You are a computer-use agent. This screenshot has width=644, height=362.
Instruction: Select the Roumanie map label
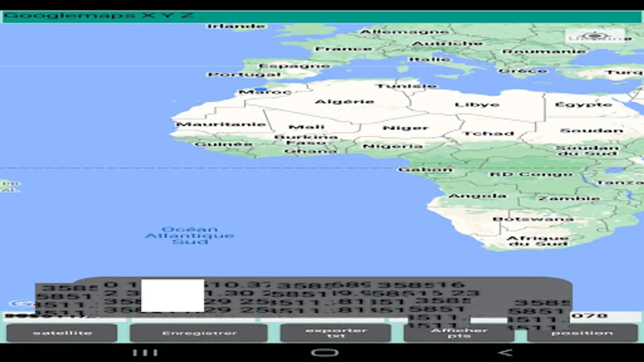point(544,51)
